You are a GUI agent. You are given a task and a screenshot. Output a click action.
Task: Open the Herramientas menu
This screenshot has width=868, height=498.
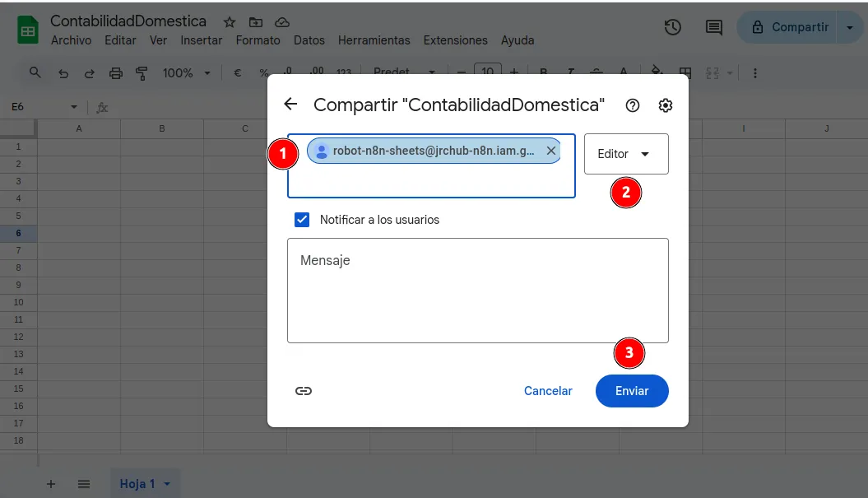point(374,40)
